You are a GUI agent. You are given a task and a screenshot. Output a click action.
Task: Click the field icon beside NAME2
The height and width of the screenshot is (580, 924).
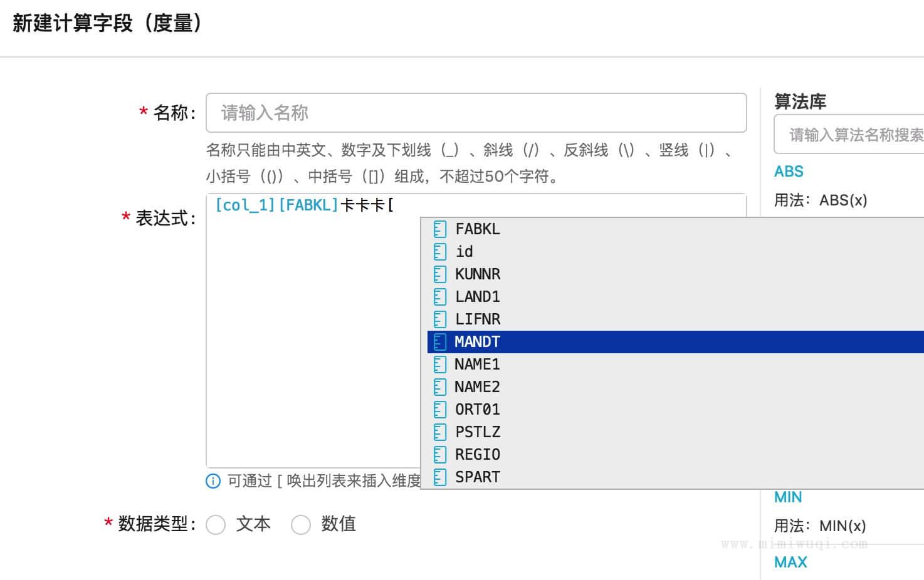pos(440,387)
